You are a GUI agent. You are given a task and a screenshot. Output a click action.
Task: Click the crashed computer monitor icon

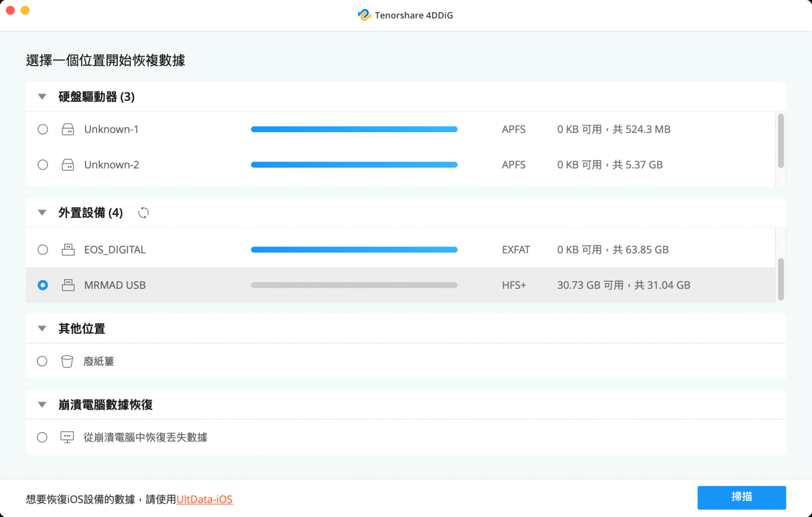point(67,437)
